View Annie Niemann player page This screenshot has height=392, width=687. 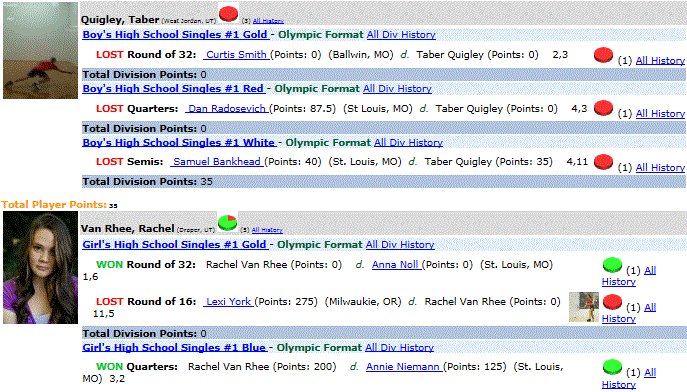pyautogui.click(x=404, y=367)
